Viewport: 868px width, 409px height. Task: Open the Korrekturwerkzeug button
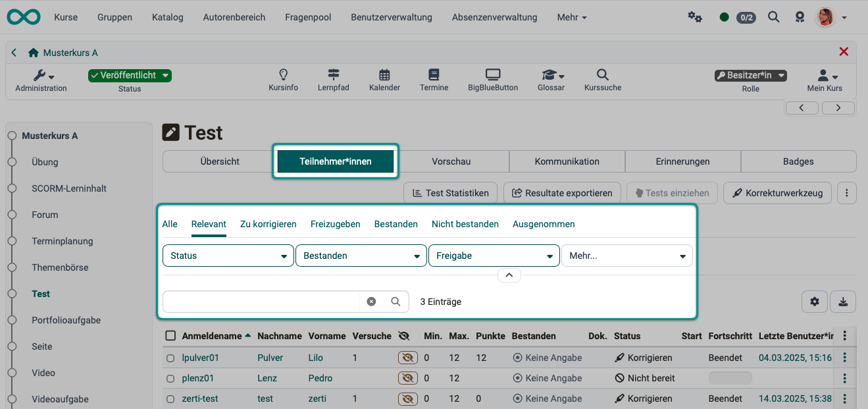pos(777,193)
